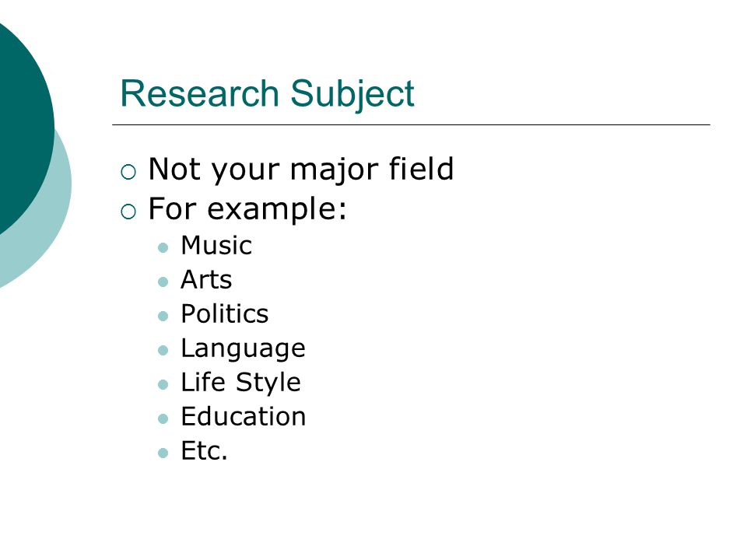Viewport: 747px width, 560px height.
Task: Click the word Arts
Action: (206, 279)
